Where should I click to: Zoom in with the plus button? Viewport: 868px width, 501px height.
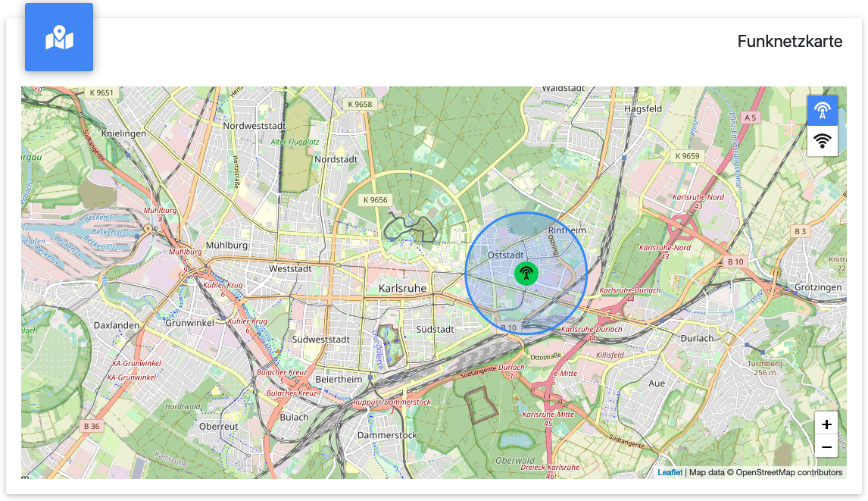[x=826, y=424]
